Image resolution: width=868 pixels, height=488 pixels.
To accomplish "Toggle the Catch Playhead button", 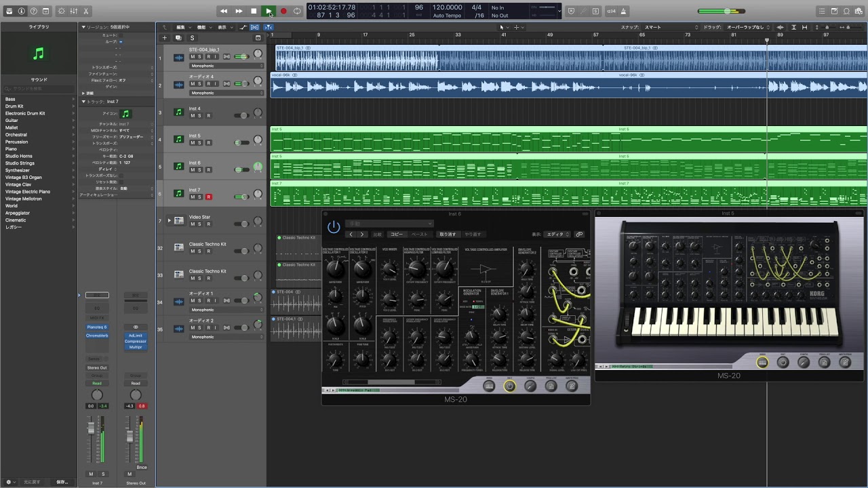I will click(268, 27).
